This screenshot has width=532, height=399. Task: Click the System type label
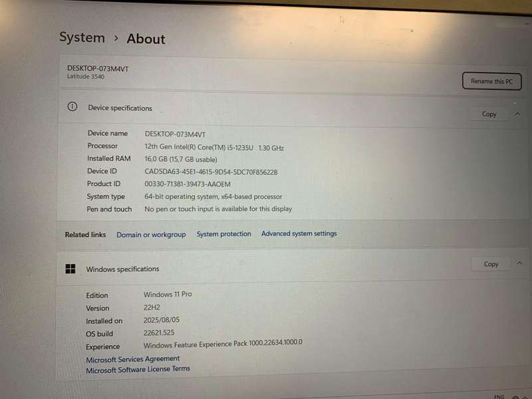click(x=106, y=196)
